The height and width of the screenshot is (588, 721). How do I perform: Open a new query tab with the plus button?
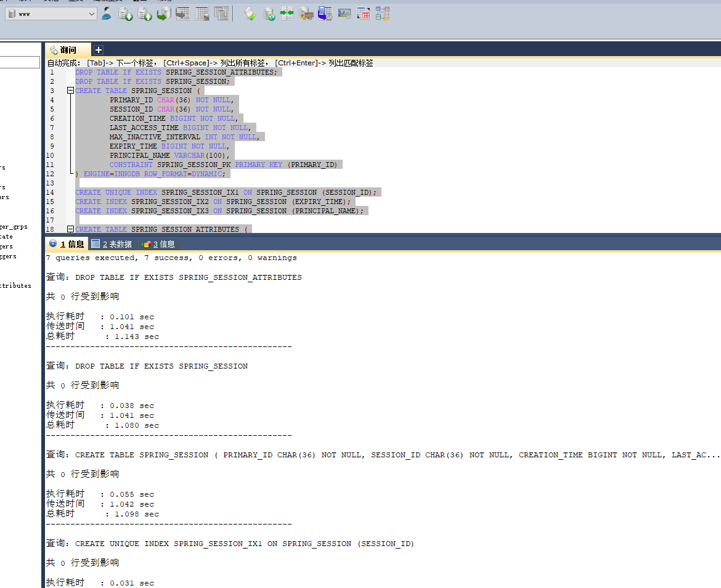98,49
